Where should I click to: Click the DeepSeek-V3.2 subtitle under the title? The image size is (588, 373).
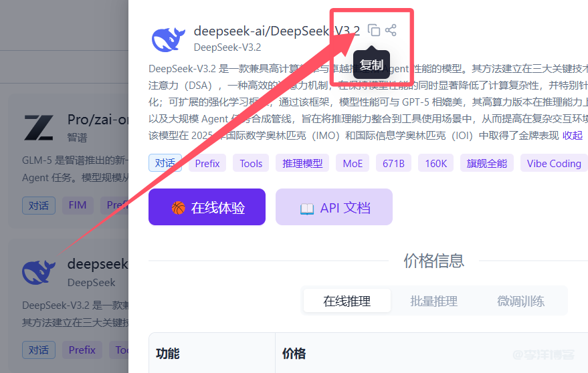[227, 47]
